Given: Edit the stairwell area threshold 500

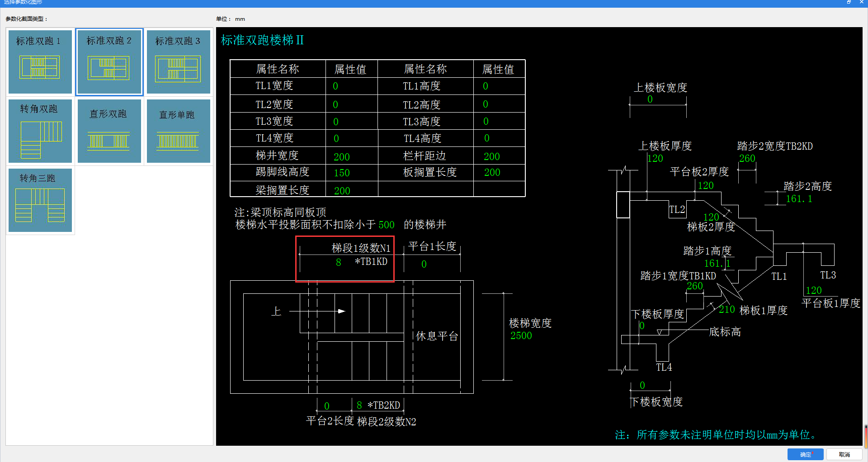Looking at the screenshot, I should (x=387, y=225).
